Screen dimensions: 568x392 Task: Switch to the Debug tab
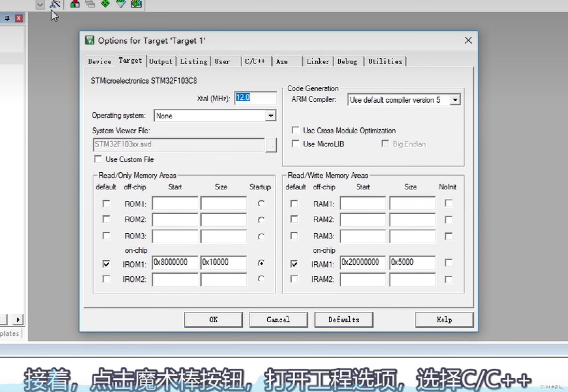(347, 61)
